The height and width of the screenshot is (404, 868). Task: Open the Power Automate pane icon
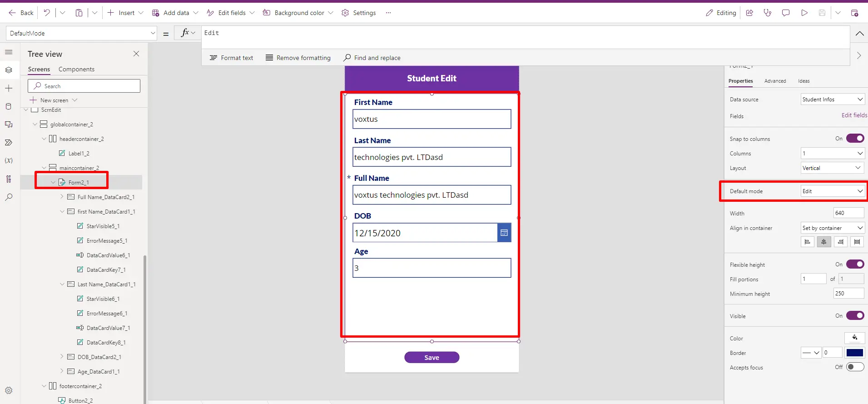tap(9, 143)
